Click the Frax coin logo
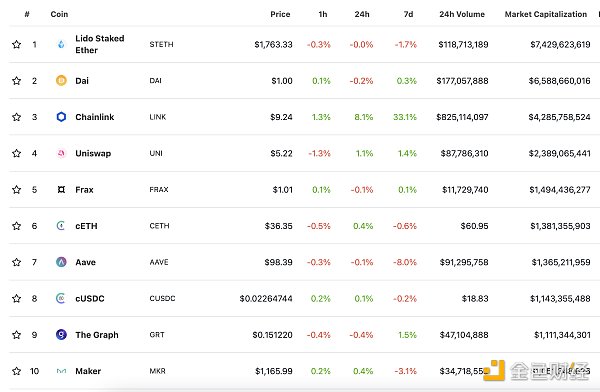The height and width of the screenshot is (392, 600). (61, 189)
